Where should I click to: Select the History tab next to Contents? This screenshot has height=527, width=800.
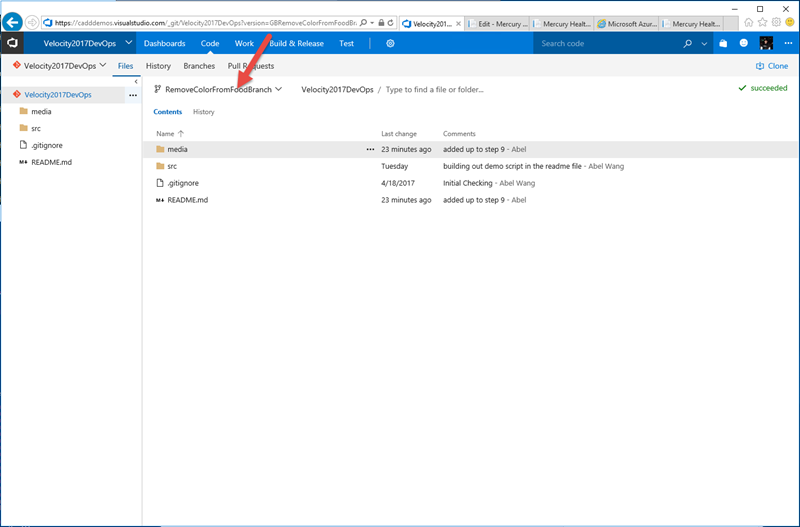coord(204,112)
